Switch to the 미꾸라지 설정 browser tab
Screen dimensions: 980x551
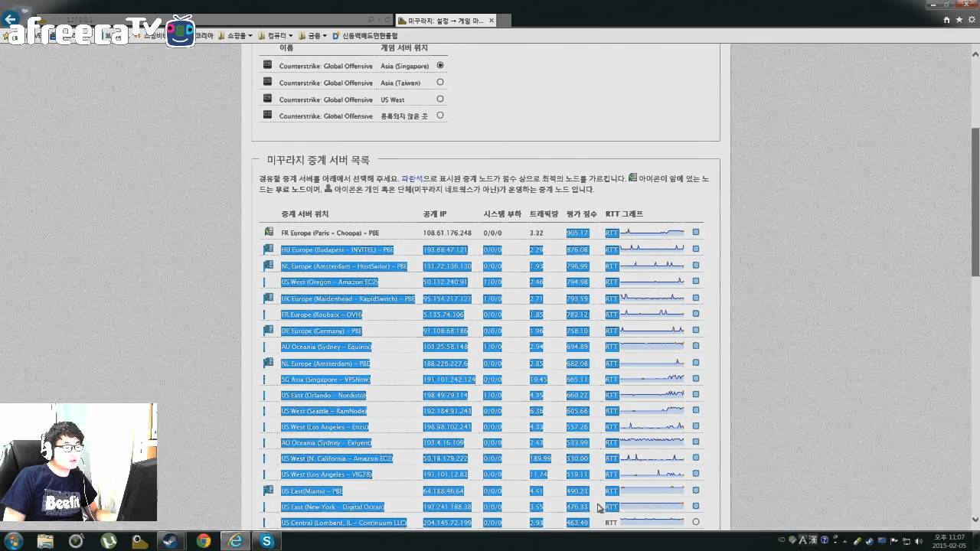(446, 21)
